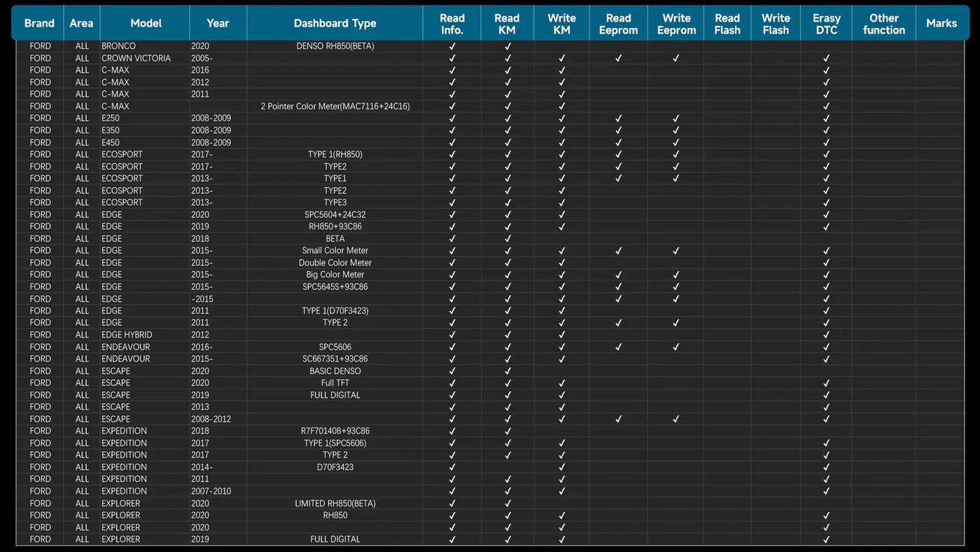980x552 pixels.
Task: Select Write KM checkmark in D70F3423 row
Action: coord(561,467)
